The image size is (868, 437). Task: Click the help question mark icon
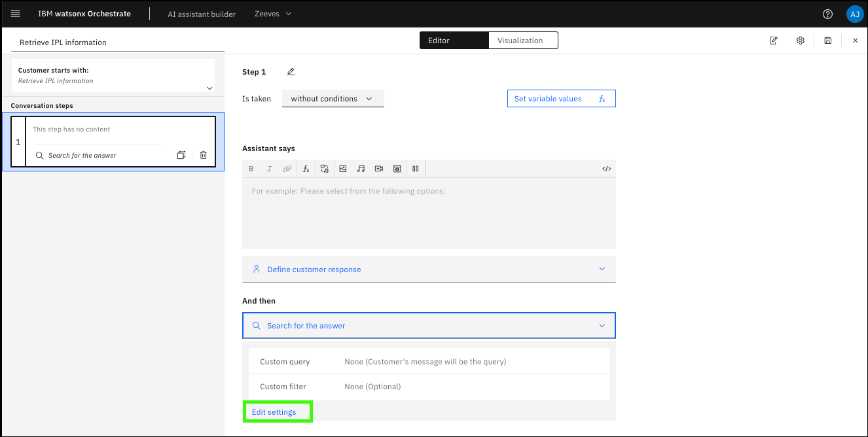[x=827, y=14]
